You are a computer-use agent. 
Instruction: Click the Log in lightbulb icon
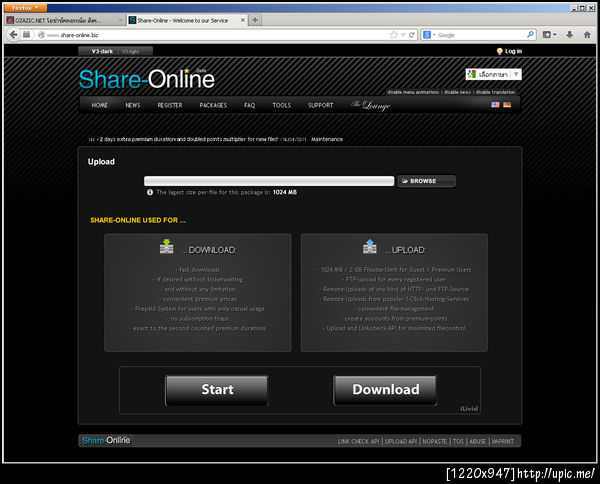point(499,51)
